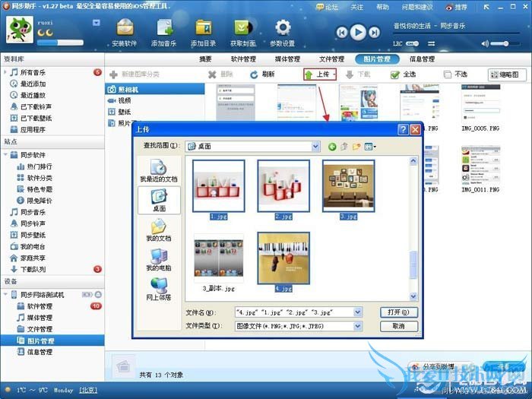
Task: Toggle the 不选 deselect checkbox
Action: coord(448,74)
